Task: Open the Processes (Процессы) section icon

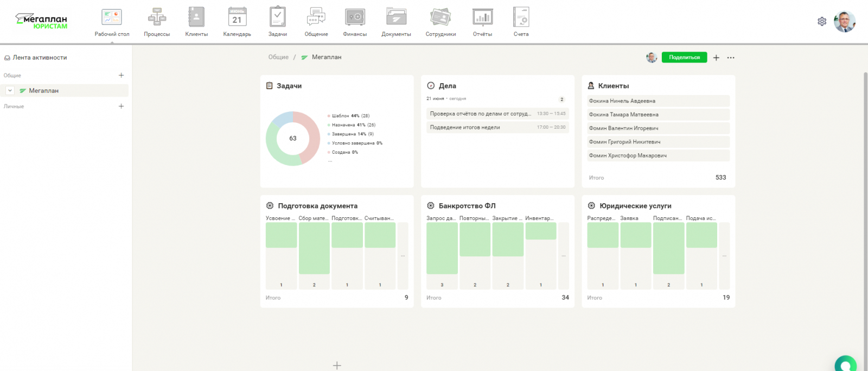Action: pos(157,17)
